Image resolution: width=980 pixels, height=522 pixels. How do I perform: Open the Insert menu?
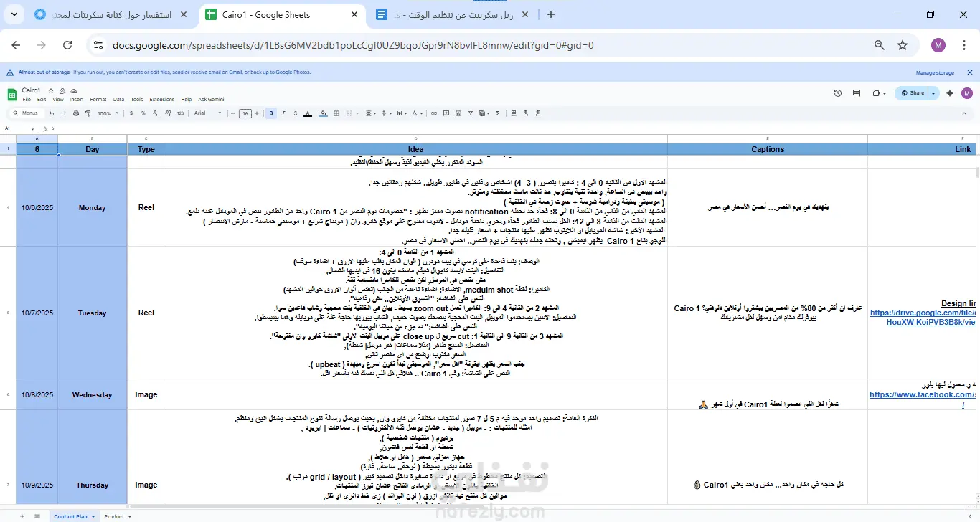pos(77,100)
